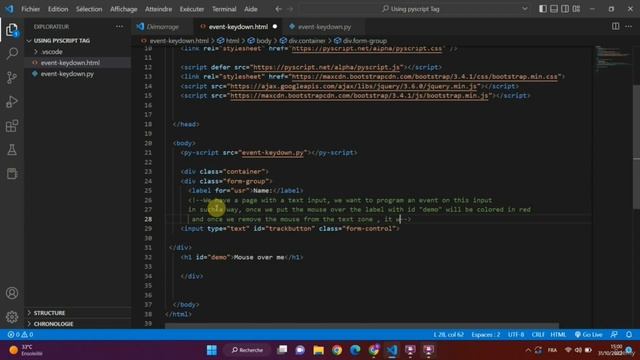The width and height of the screenshot is (640, 360).
Task: Toggle the primary side bar layout icon
Action: click(543, 9)
